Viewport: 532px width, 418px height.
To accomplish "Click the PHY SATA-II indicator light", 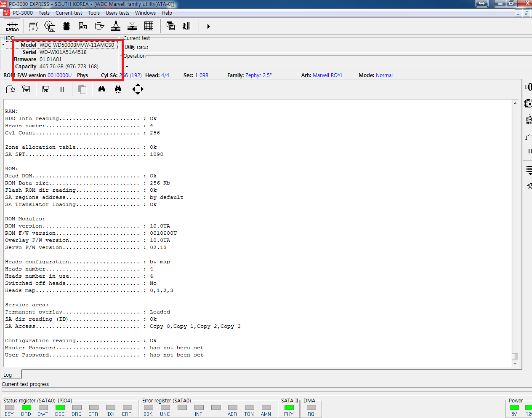I will click(289, 407).
